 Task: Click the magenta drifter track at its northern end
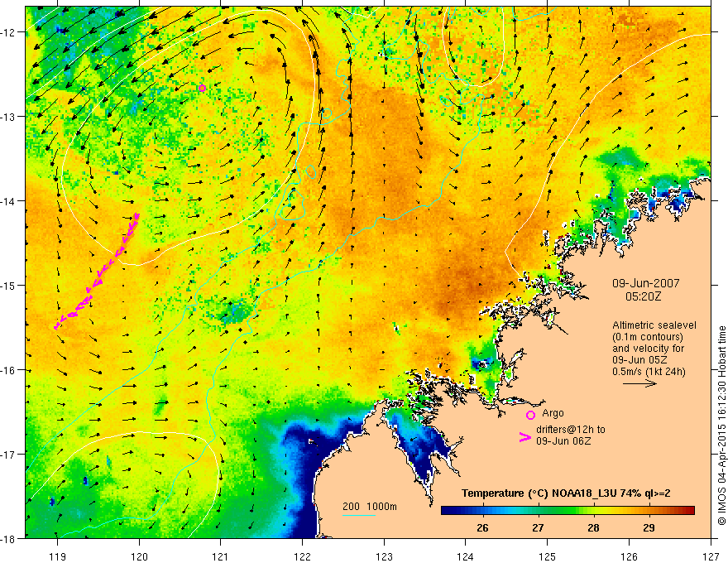[136, 215]
